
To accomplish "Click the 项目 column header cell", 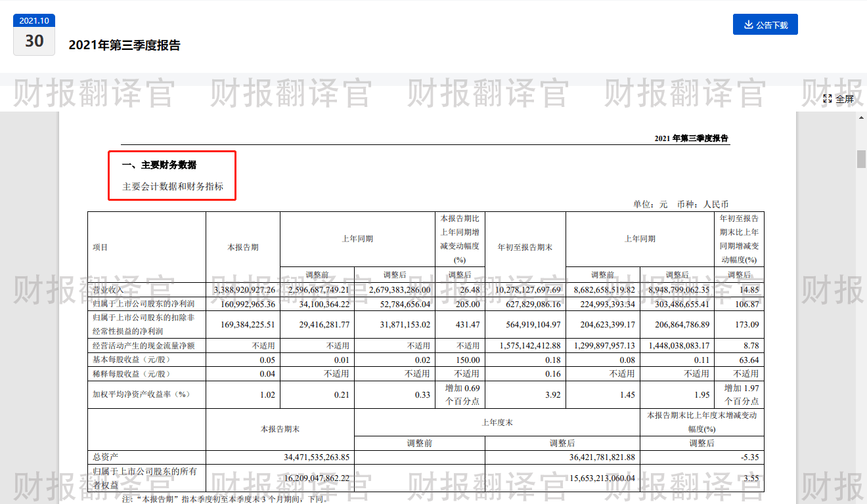I will (x=100, y=247).
